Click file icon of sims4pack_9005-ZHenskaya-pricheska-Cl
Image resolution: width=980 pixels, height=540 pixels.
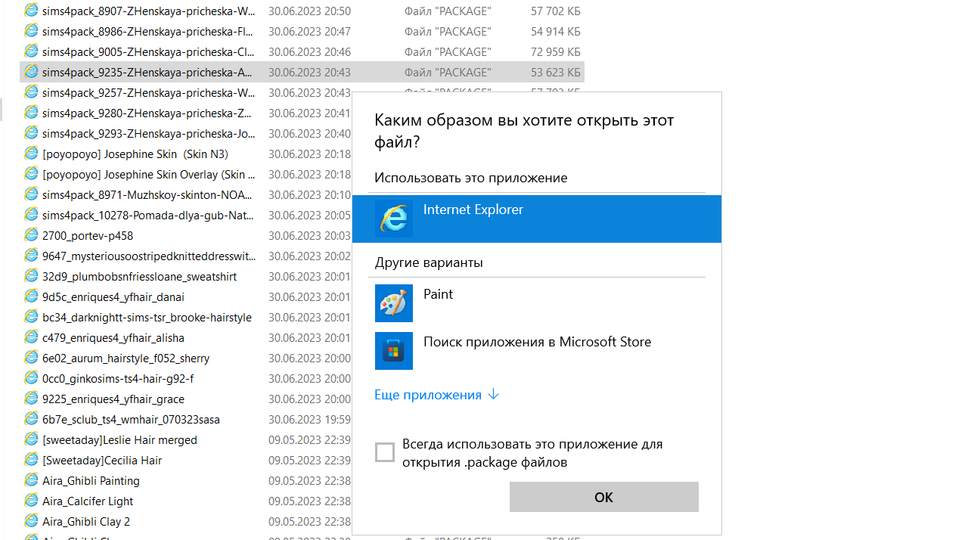tap(31, 51)
